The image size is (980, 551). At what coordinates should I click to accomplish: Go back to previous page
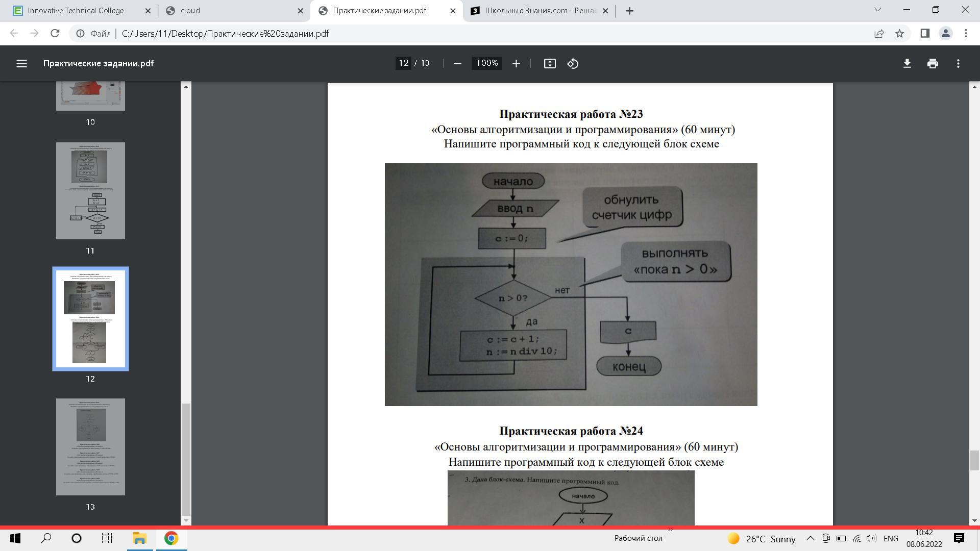pos(14,33)
